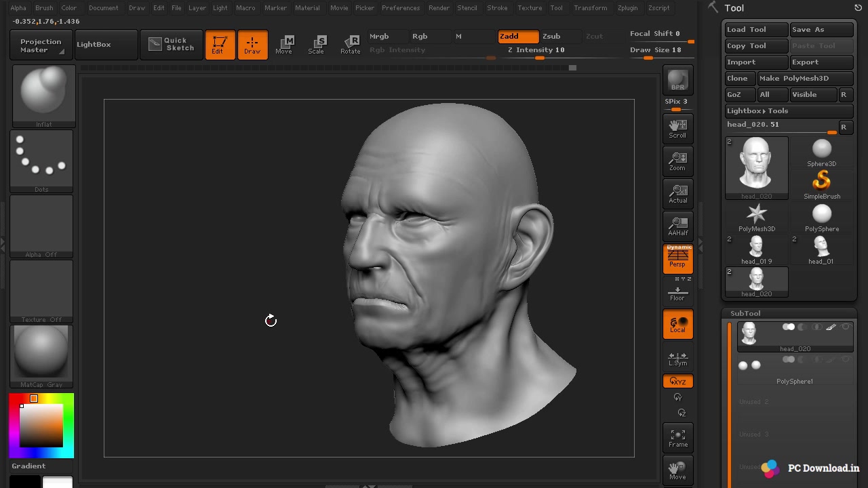The image size is (868, 488).
Task: Toggle Persp perspective view
Action: coord(677,259)
